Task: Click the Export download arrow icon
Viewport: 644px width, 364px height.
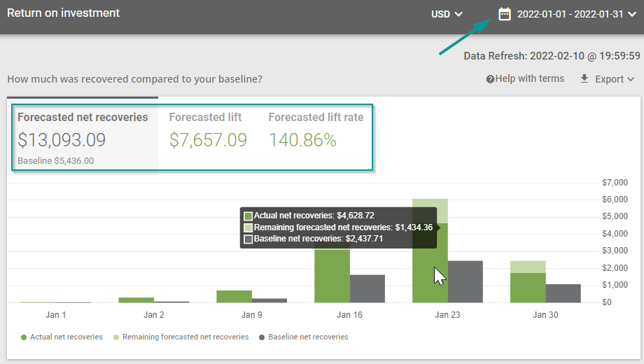Action: [x=584, y=79]
